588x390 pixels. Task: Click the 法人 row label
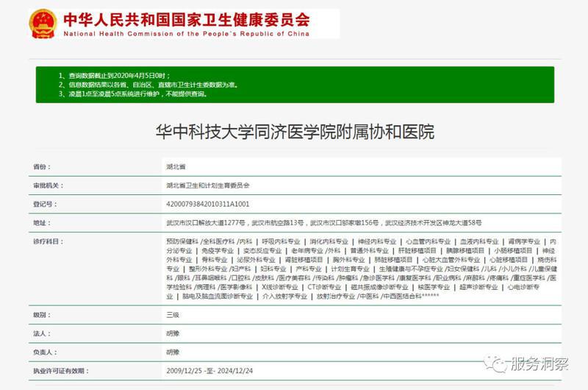point(40,333)
